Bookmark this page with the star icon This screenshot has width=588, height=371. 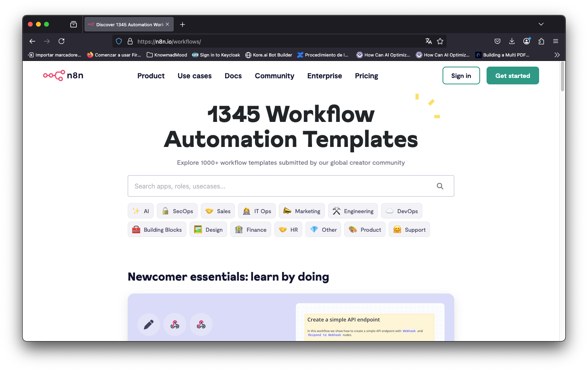440,41
